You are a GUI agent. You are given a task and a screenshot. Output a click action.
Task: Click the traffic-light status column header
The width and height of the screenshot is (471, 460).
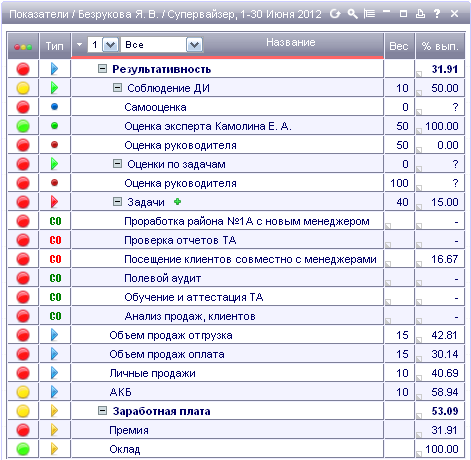[23, 46]
